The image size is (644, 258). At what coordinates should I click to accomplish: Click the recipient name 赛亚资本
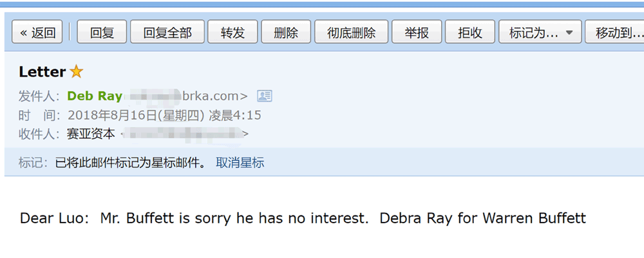[x=91, y=134]
